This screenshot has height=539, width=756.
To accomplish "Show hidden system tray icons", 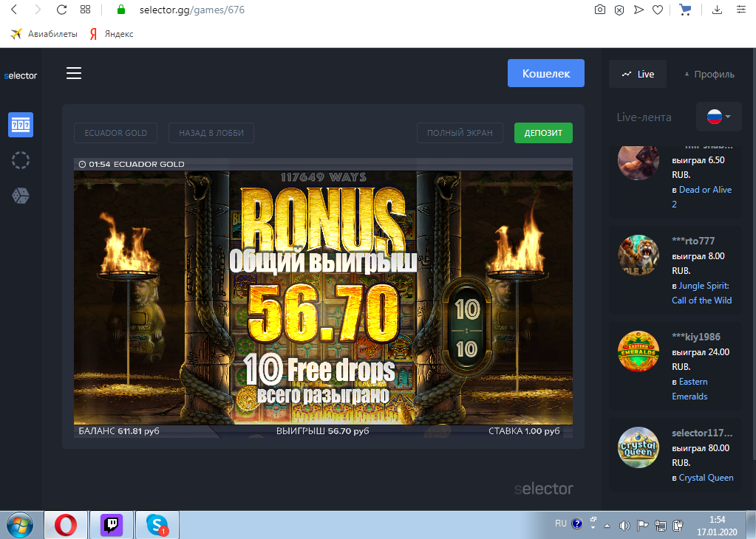I will (607, 526).
